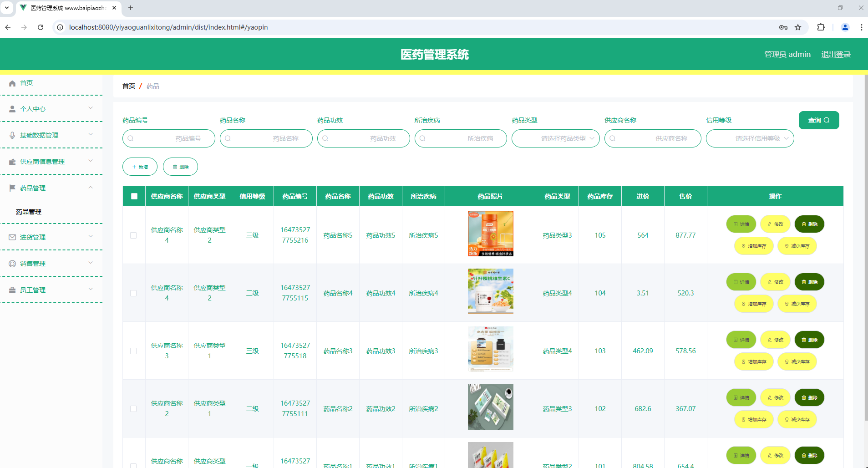Click the 新增 add button

(139, 167)
